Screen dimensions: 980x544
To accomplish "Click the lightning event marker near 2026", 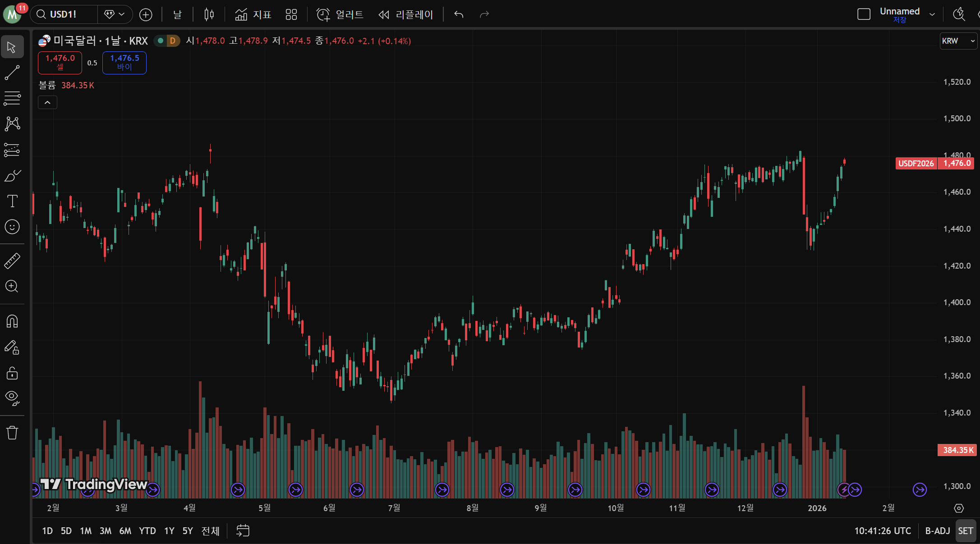I will (844, 489).
